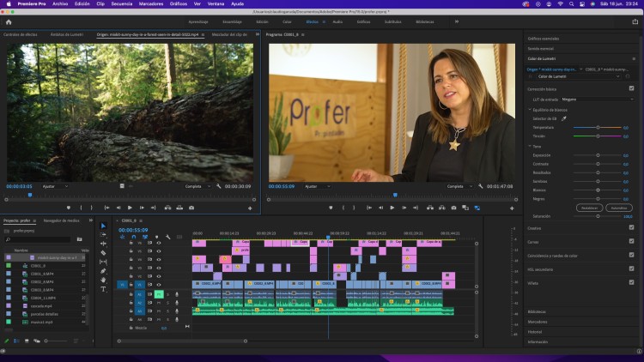The height and width of the screenshot is (362, 644).
Task: Click the Restablecer button
Action: [x=589, y=208]
